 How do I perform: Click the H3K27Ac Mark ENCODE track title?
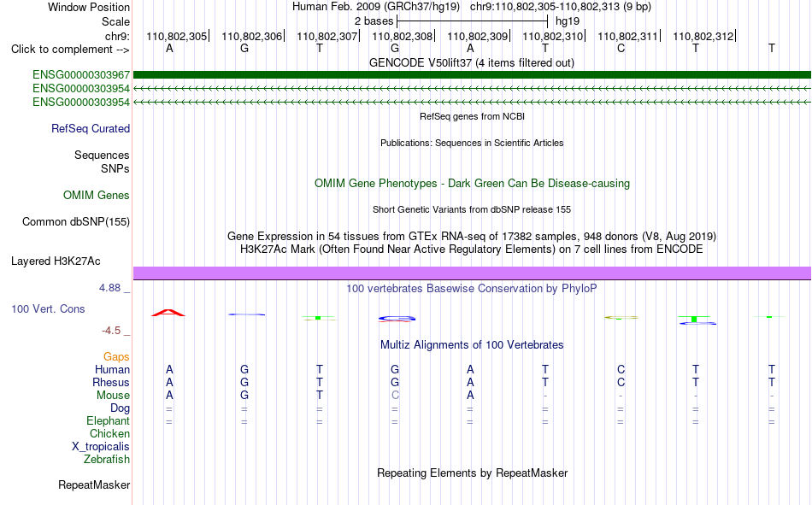point(472,250)
